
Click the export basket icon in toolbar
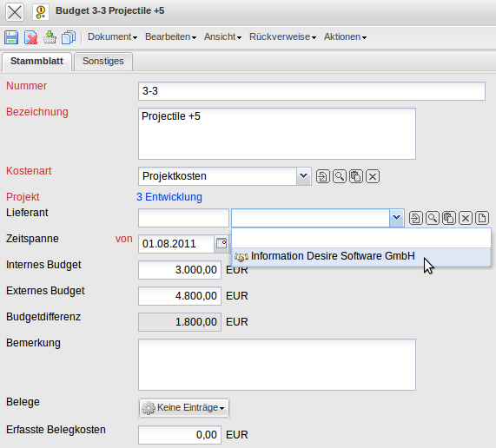point(50,37)
